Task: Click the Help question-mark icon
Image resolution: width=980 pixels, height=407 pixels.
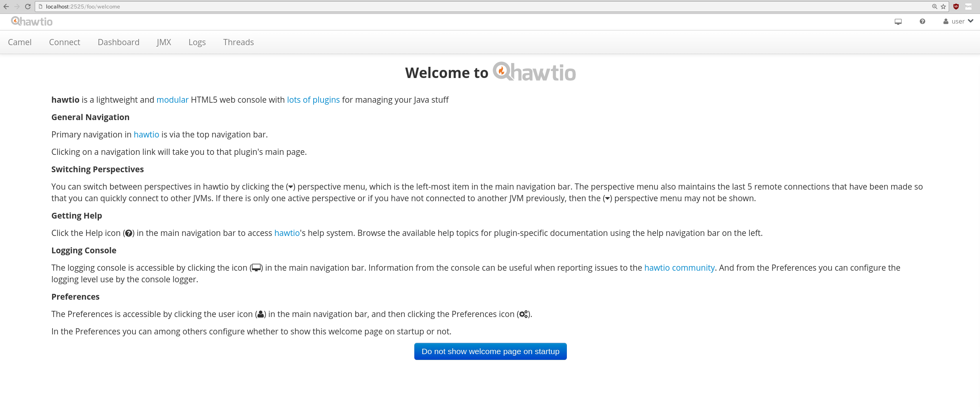Action: (x=922, y=22)
